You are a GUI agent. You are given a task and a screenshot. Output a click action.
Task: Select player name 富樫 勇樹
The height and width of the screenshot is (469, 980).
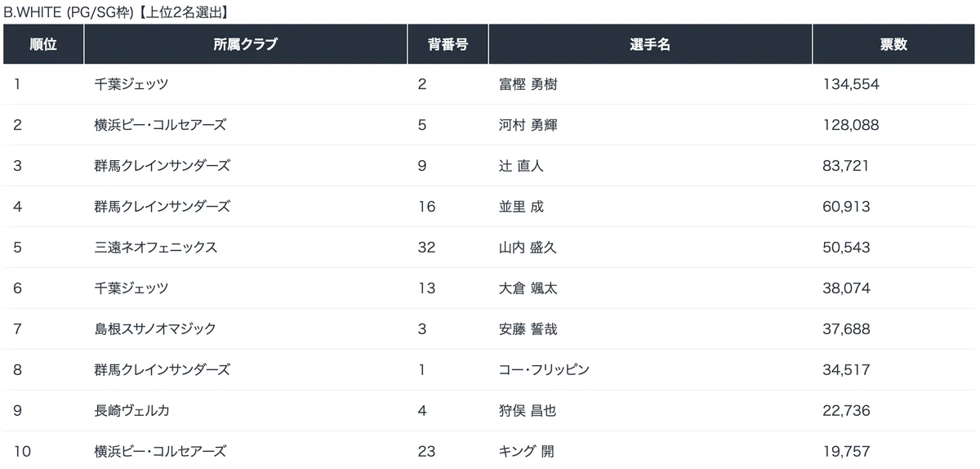pos(528,84)
